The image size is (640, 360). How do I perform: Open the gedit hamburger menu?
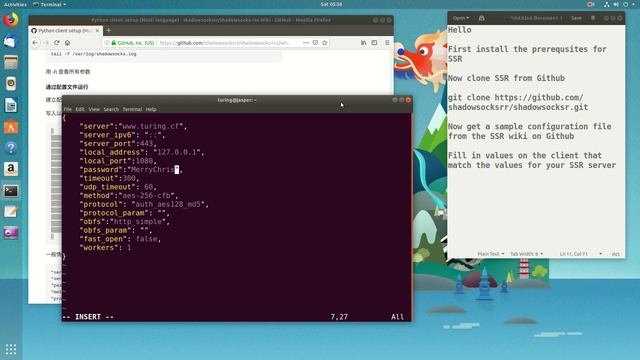pyautogui.click(x=593, y=18)
